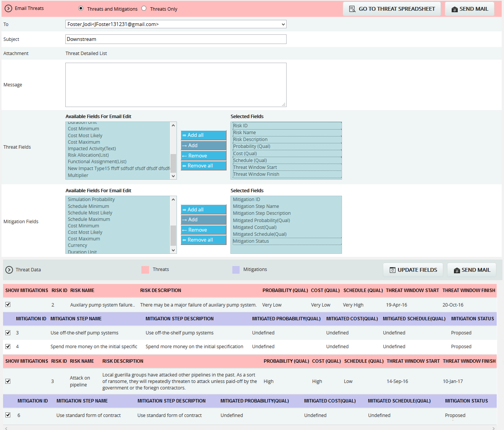Click the Threat Detailed List attachment text
The width and height of the screenshot is (504, 430).
pyautogui.click(x=86, y=54)
